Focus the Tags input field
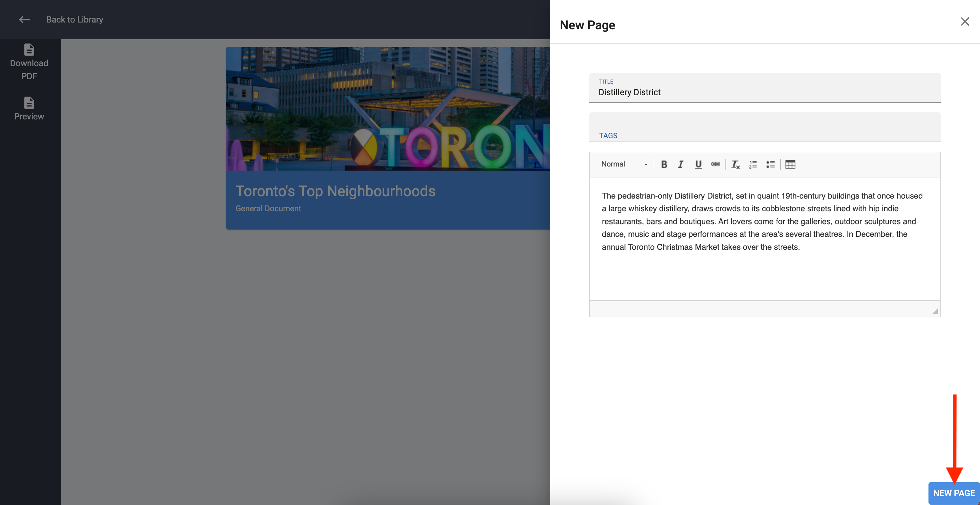The height and width of the screenshot is (505, 980). click(765, 127)
